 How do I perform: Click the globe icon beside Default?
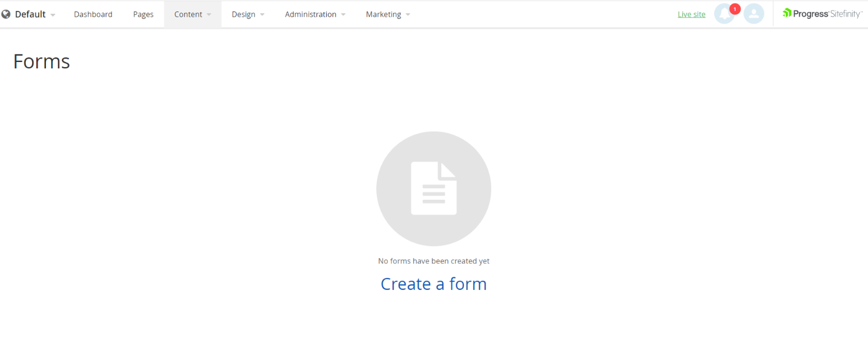6,14
